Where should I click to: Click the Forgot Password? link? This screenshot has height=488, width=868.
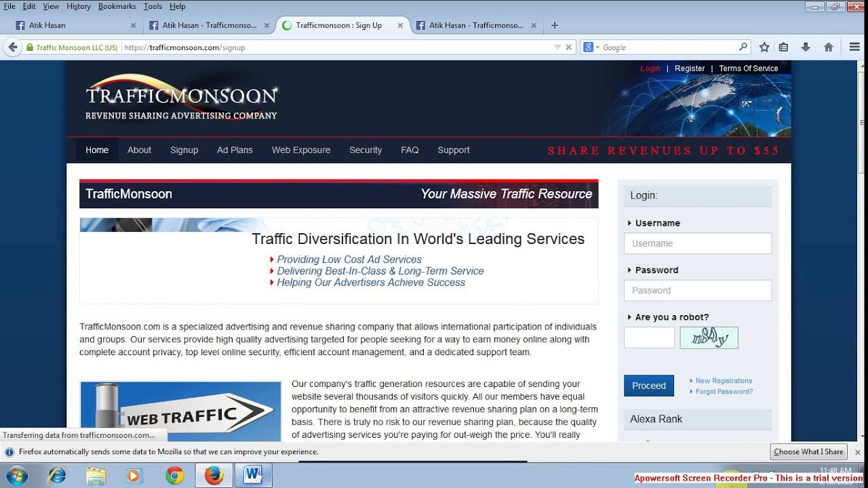click(x=724, y=392)
